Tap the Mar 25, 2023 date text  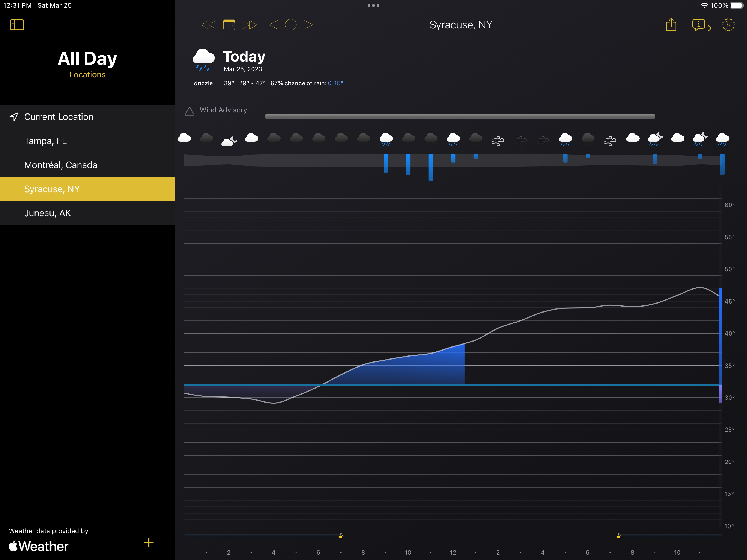(x=243, y=69)
